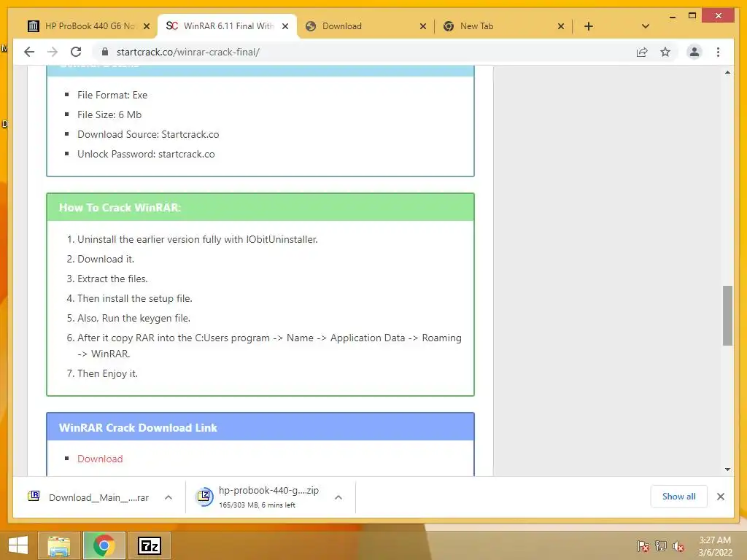
Task: Reload the startcrack.co page
Action: (76, 52)
